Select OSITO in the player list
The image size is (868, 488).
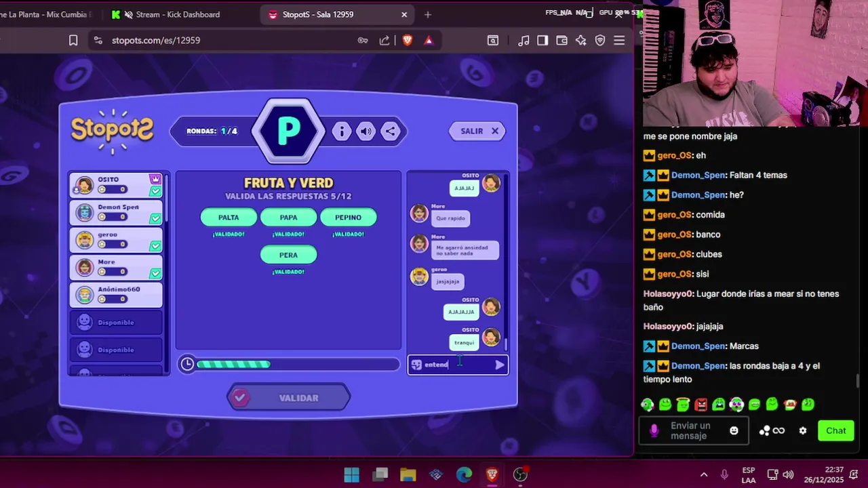point(116,185)
